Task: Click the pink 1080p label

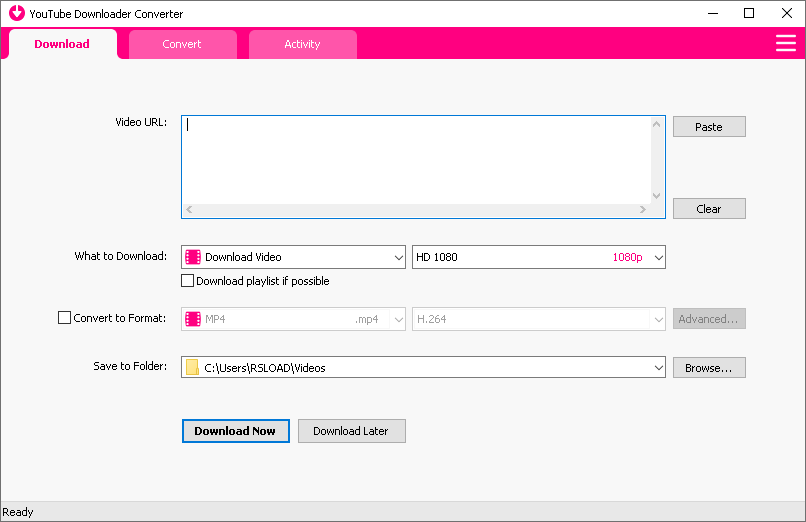Action: [627, 257]
